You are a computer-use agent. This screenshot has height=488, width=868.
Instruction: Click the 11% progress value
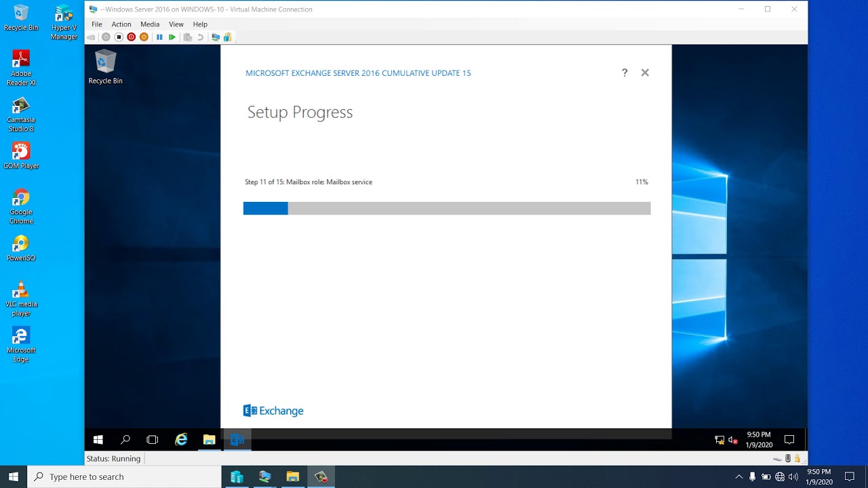[x=642, y=182]
